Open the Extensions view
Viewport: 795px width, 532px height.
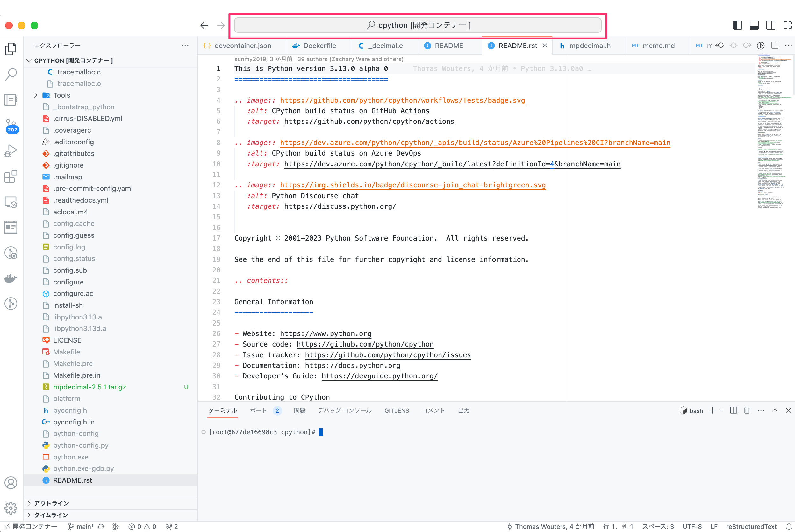[x=11, y=176]
